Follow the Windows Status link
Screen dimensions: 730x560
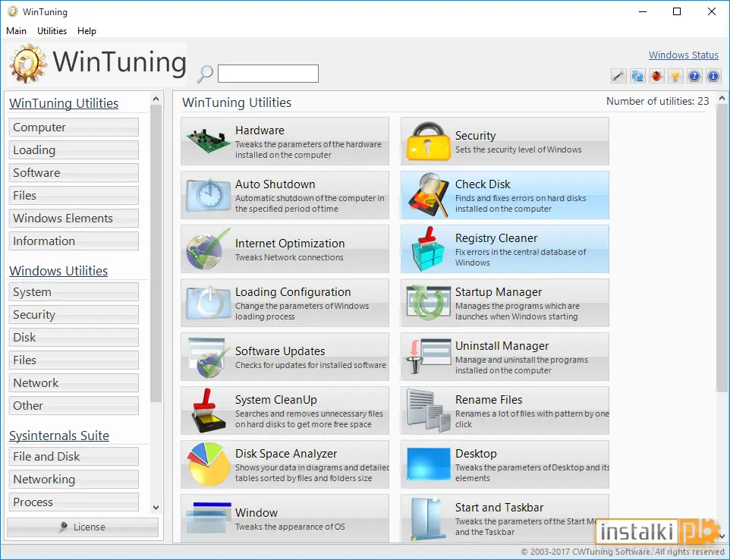pos(684,55)
